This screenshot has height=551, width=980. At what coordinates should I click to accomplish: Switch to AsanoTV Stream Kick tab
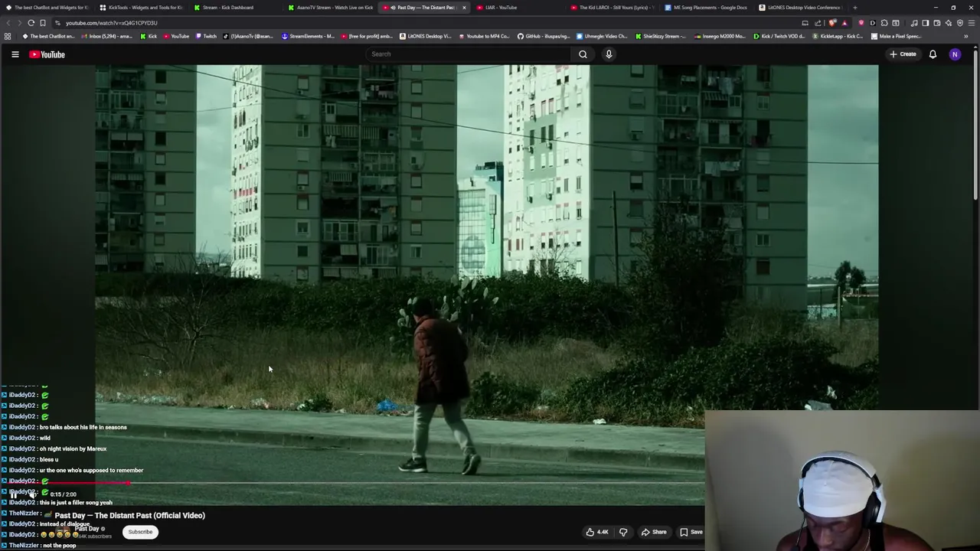(330, 8)
